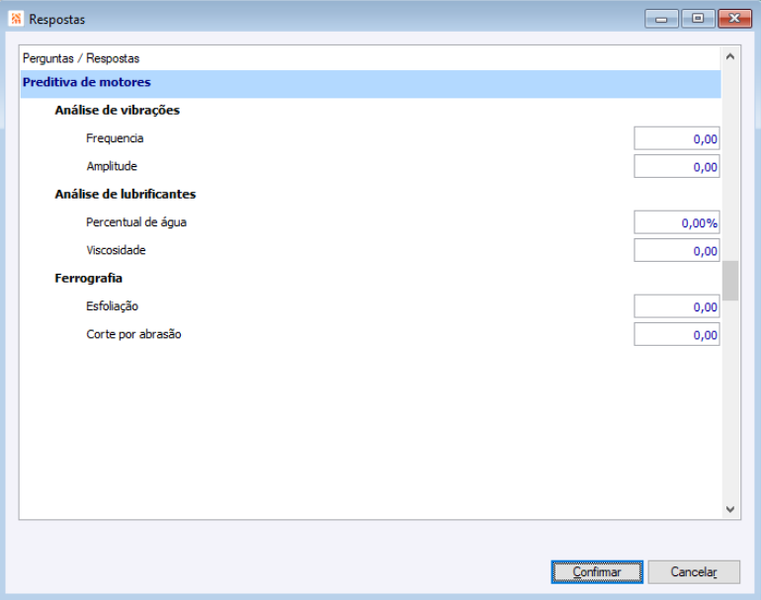Click the Cancelar button
The image size is (761, 600).
pos(694,572)
